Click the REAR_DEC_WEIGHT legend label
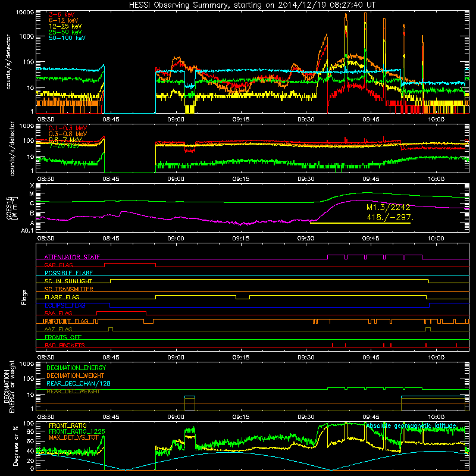Image resolution: width=476 pixels, height=476 pixels. coord(73,392)
